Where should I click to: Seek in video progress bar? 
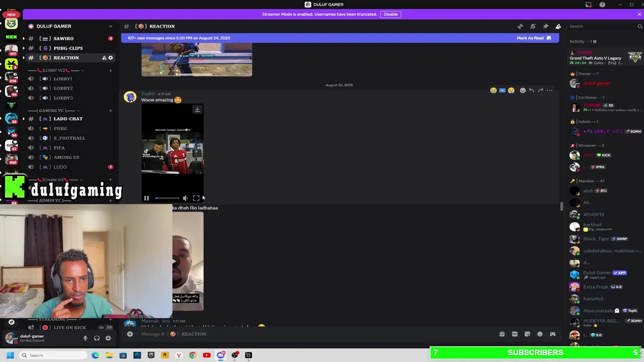pos(167,198)
